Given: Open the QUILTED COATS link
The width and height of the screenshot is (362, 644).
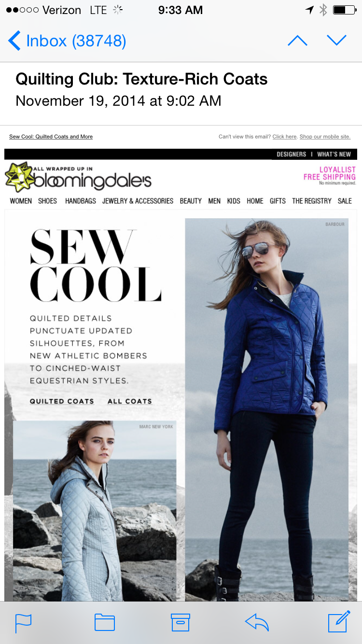Looking at the screenshot, I should click(62, 401).
